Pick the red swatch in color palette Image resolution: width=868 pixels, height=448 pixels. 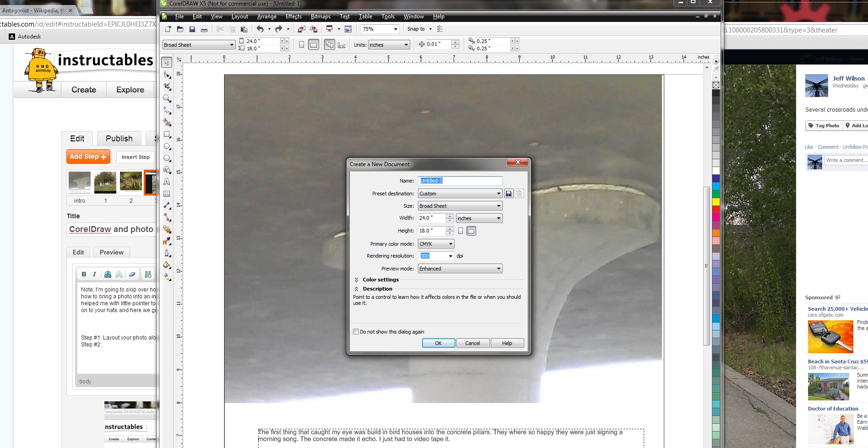pyautogui.click(x=716, y=210)
